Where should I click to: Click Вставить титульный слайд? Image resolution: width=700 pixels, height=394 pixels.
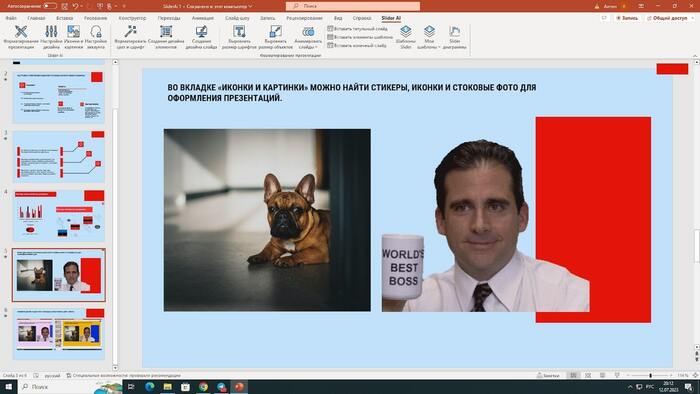(x=357, y=29)
